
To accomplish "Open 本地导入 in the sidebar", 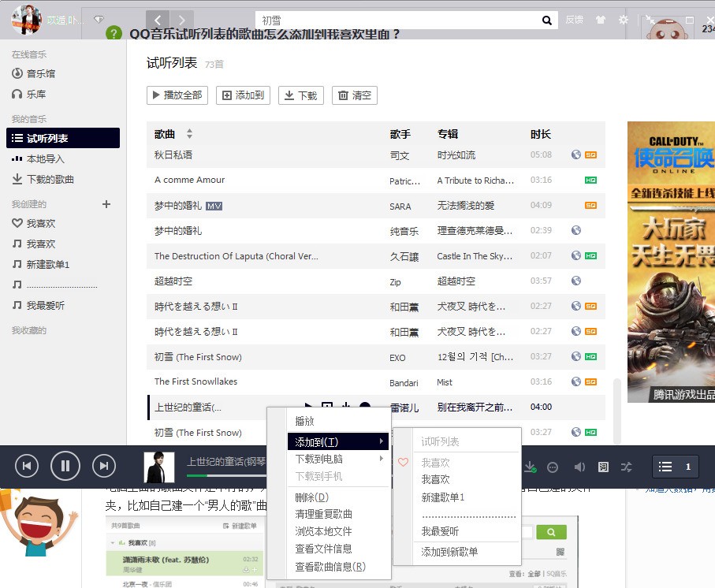I will click(x=39, y=158).
